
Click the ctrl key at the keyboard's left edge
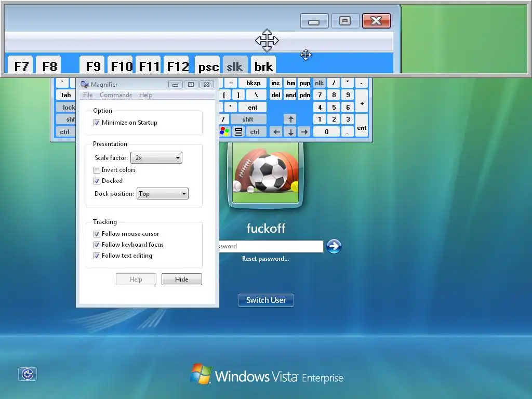coord(65,131)
